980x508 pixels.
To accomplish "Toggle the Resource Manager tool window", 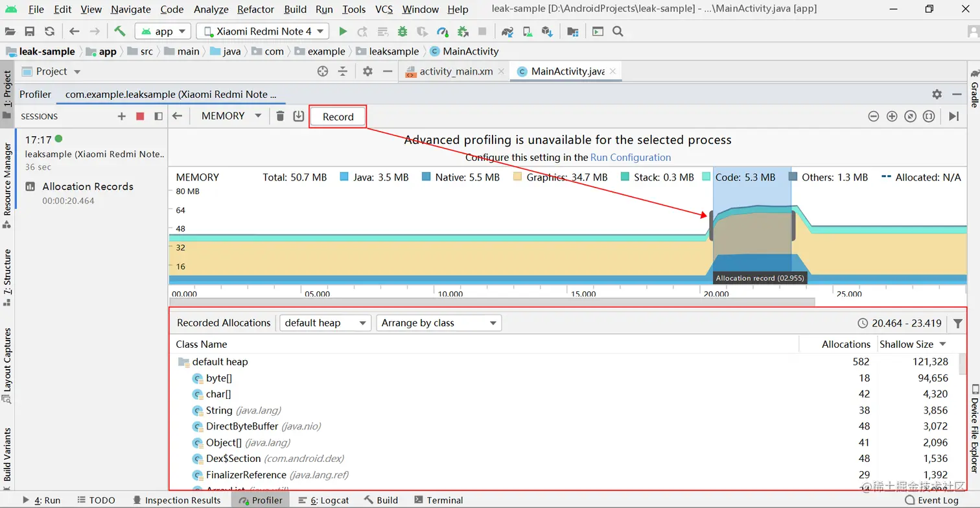I will pyautogui.click(x=7, y=186).
